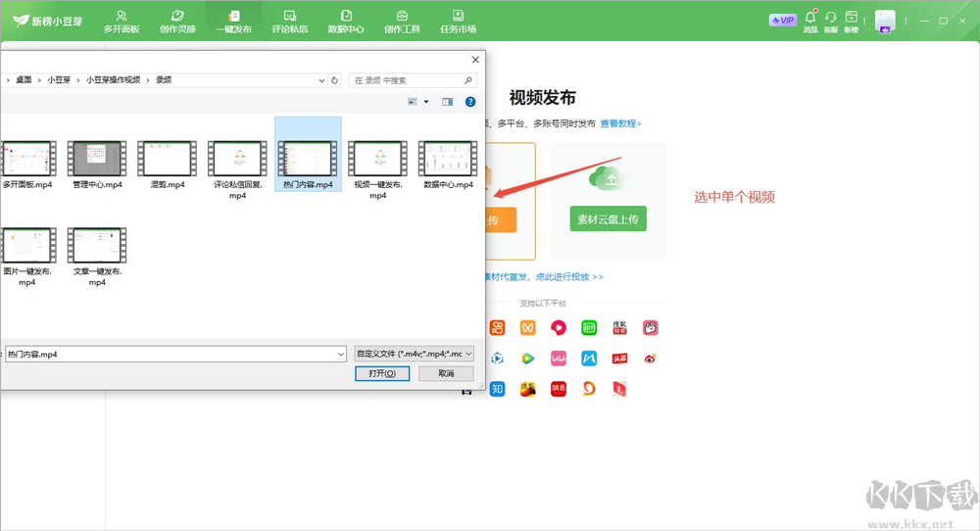Click the Kuaishou orange platform icon

coord(498,328)
